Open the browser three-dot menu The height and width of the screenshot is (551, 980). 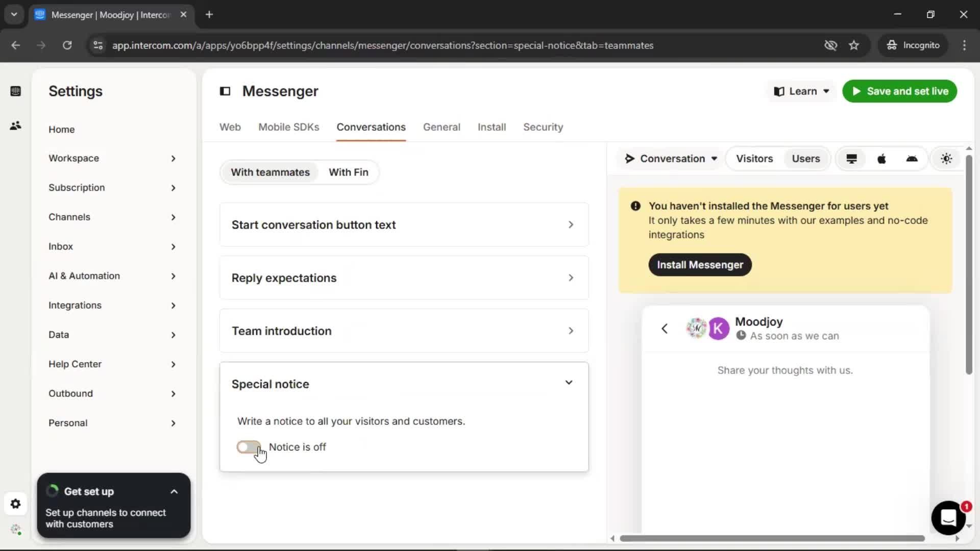tap(964, 45)
